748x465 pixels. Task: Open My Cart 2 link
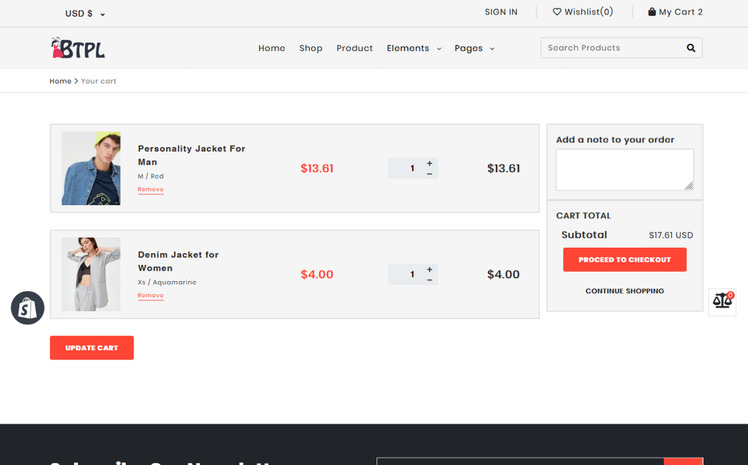coord(675,12)
